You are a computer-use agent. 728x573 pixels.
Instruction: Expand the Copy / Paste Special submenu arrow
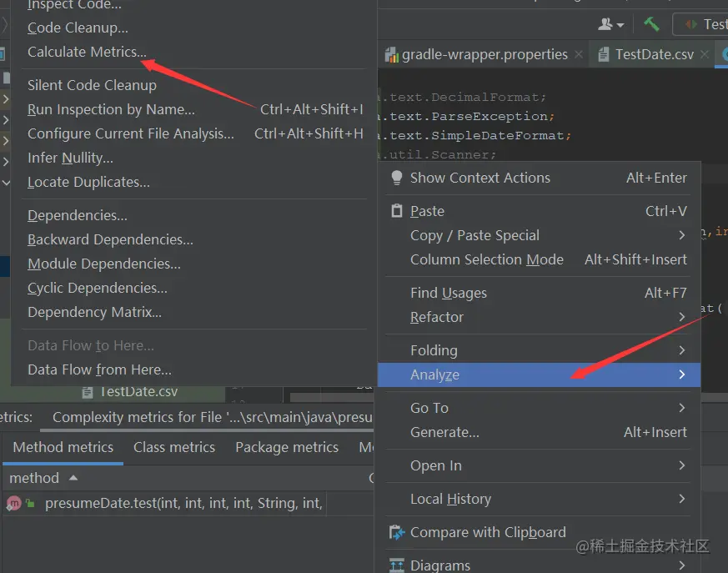click(x=682, y=235)
